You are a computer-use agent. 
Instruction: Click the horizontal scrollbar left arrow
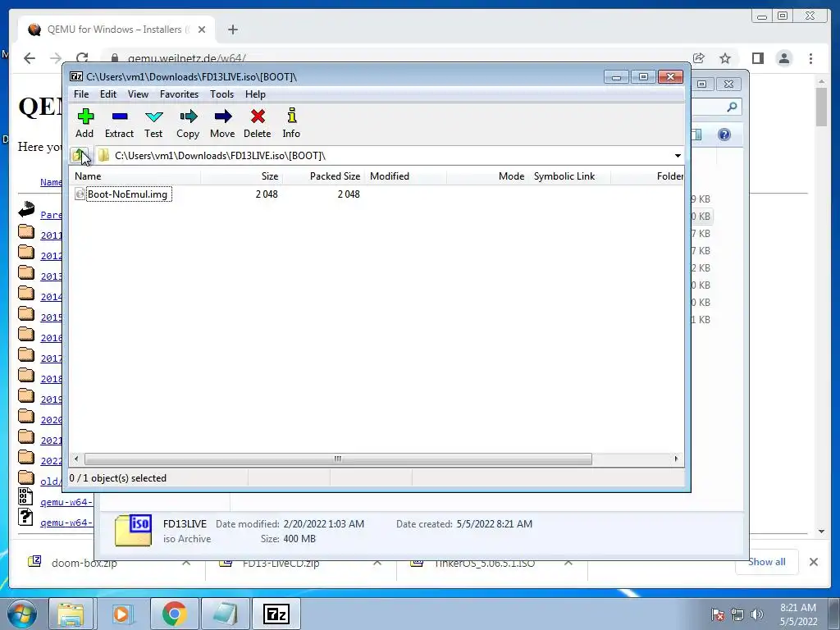click(x=76, y=459)
